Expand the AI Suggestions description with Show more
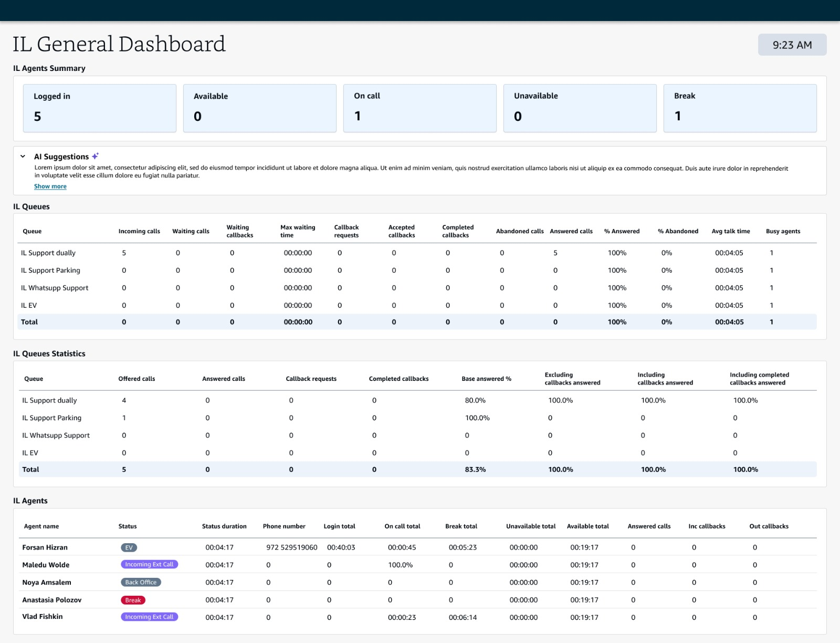840x643 pixels. [x=50, y=186]
